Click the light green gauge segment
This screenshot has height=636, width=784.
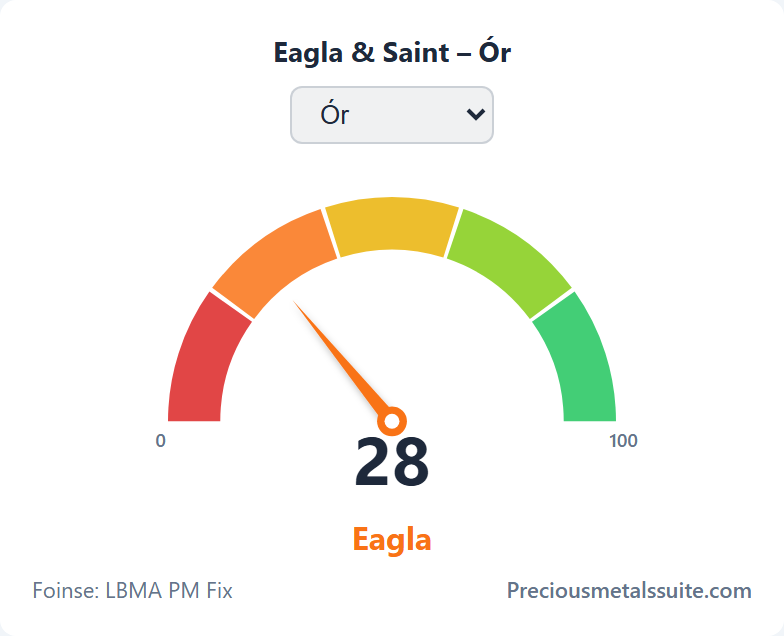click(510, 262)
